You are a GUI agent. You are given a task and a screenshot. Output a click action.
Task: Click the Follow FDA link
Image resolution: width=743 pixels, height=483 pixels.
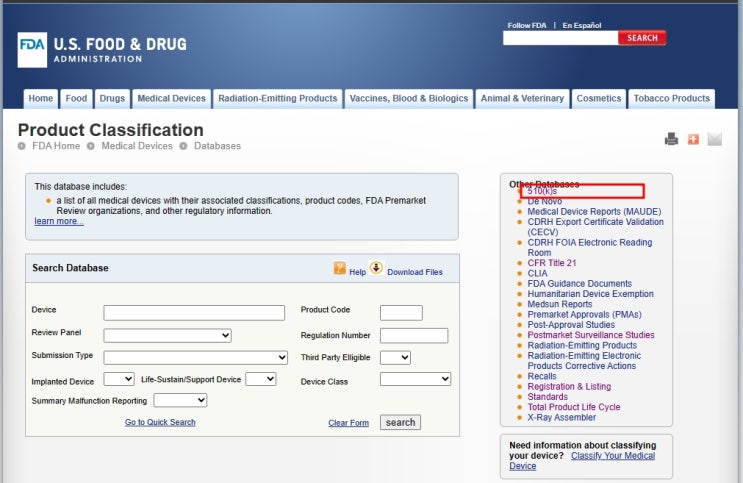[527, 26]
